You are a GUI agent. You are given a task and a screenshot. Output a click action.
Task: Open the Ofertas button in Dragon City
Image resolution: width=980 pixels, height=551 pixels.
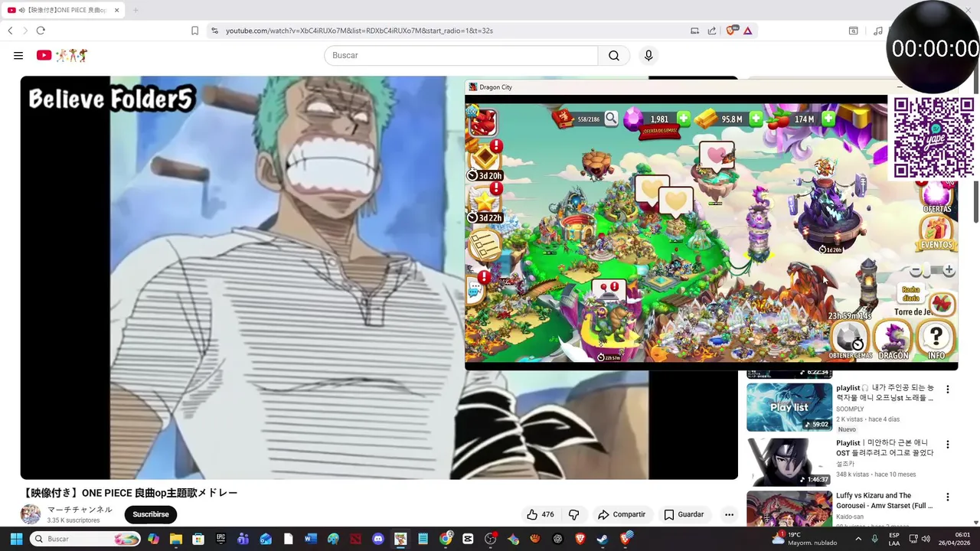coord(937,197)
